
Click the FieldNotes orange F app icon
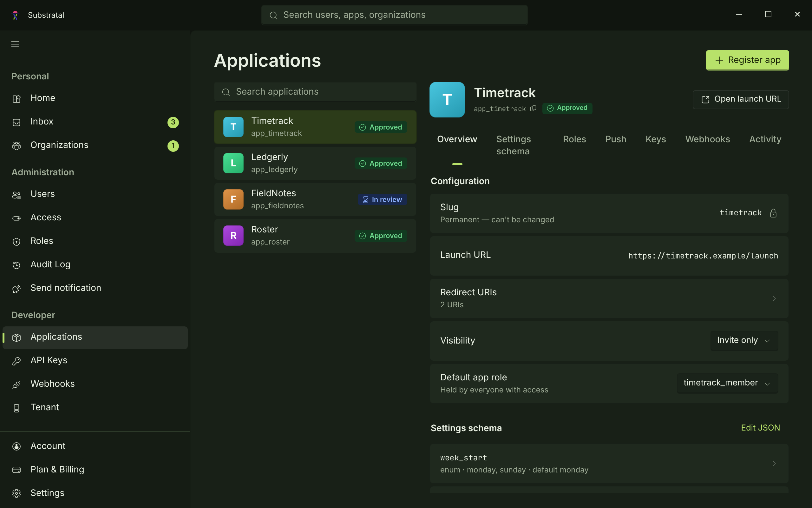tap(233, 199)
